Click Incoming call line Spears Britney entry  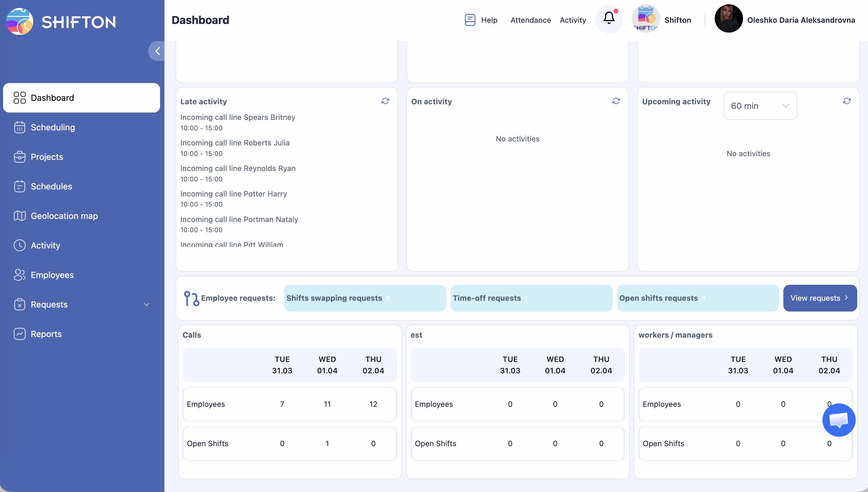237,117
